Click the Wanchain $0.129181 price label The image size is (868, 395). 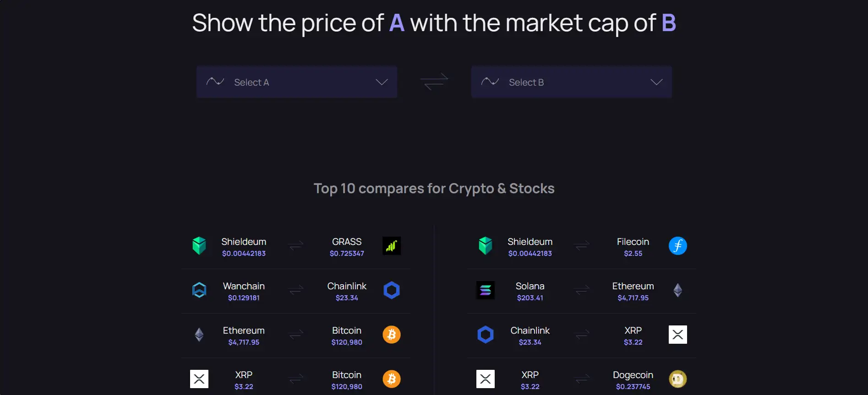coord(244,298)
